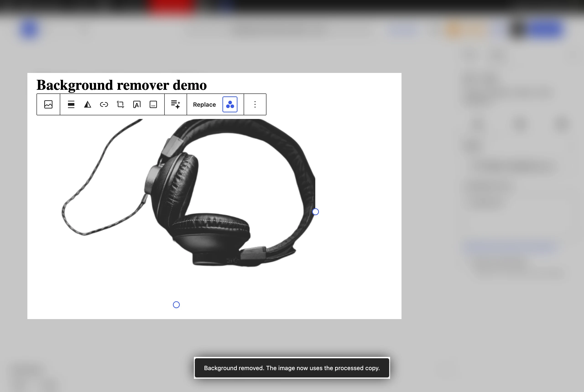
Task: Dismiss the 'Background removed' snackbar notice
Action: click(292, 368)
